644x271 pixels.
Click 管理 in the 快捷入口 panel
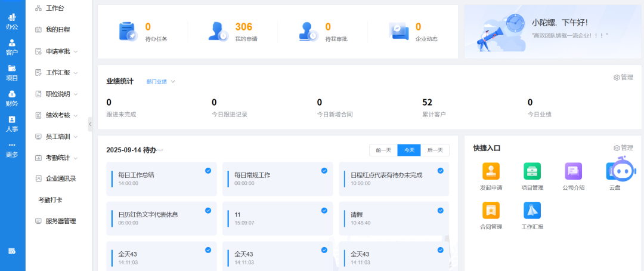(x=627, y=148)
